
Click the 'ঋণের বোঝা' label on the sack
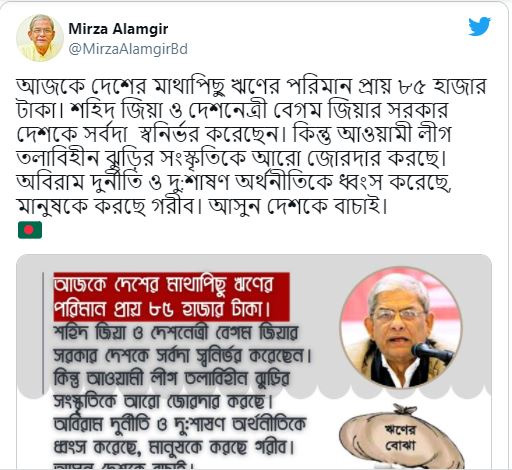(400, 438)
